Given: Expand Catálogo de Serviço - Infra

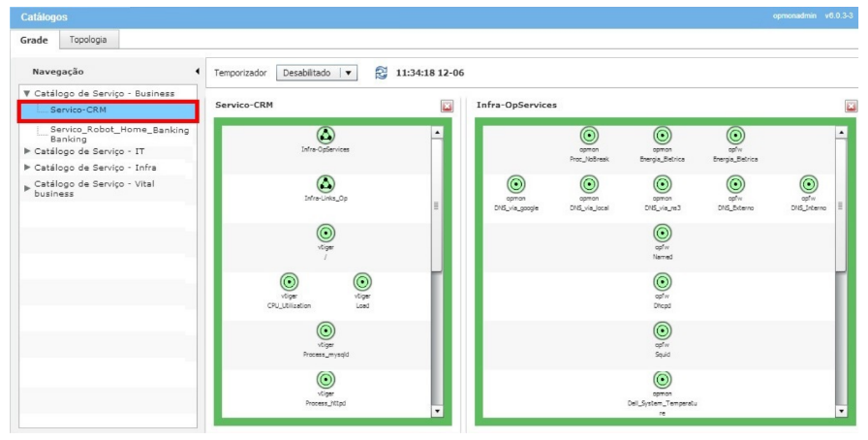Looking at the screenshot, I should pos(27,167).
